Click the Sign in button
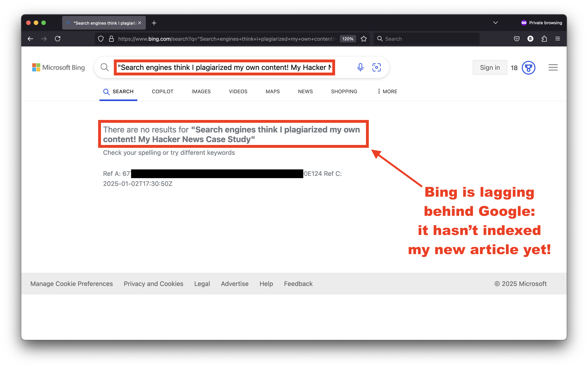 click(490, 67)
